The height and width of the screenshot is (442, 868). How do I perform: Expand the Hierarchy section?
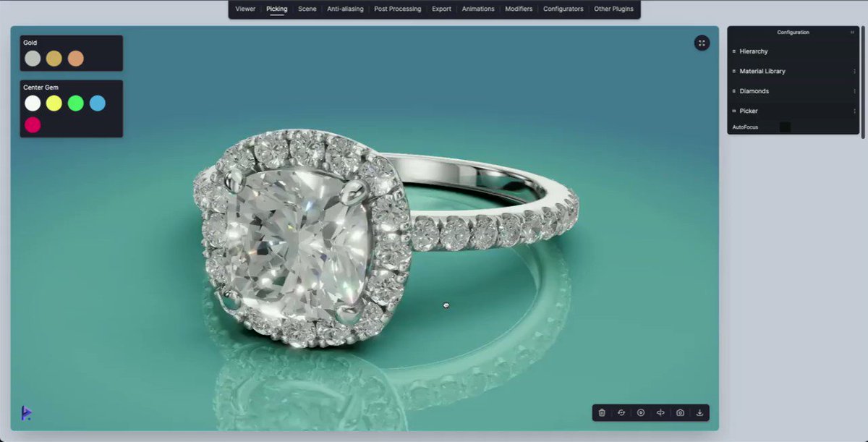(793, 51)
